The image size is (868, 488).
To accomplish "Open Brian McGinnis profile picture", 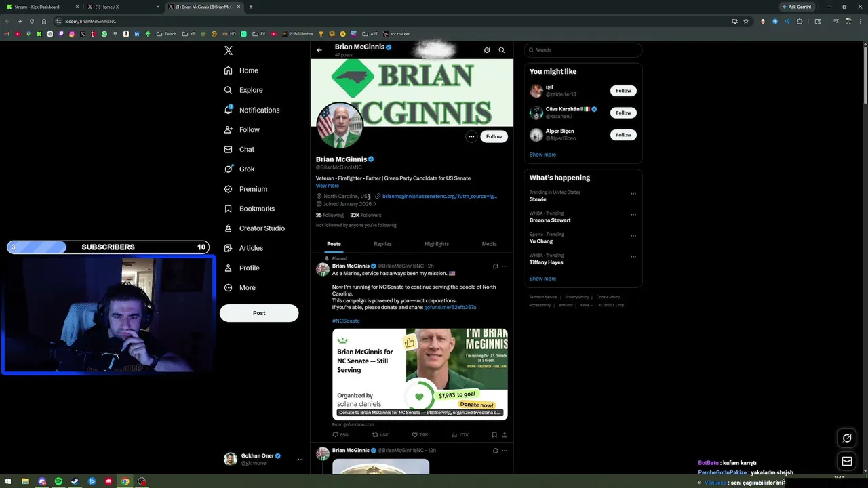I will click(x=340, y=126).
